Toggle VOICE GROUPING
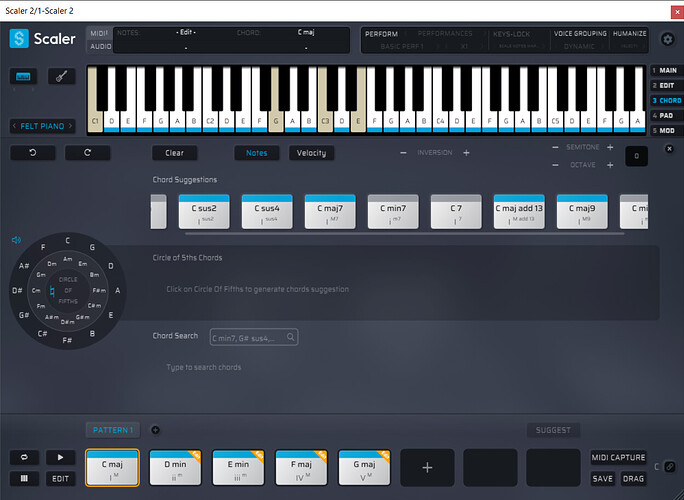The width and height of the screenshot is (684, 500). (580, 34)
